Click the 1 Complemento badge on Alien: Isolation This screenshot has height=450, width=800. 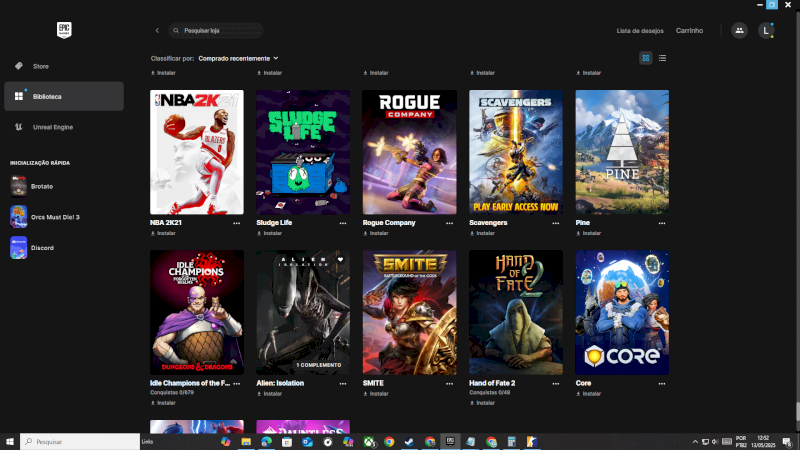tap(319, 365)
